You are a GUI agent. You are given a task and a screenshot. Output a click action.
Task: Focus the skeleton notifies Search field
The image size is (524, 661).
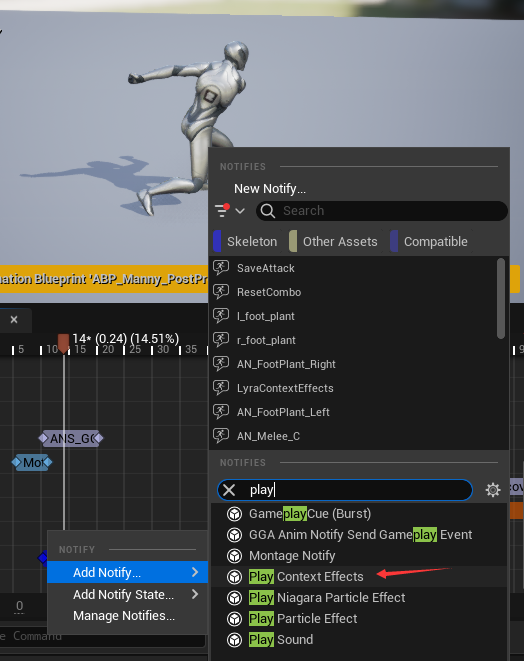[382, 210]
